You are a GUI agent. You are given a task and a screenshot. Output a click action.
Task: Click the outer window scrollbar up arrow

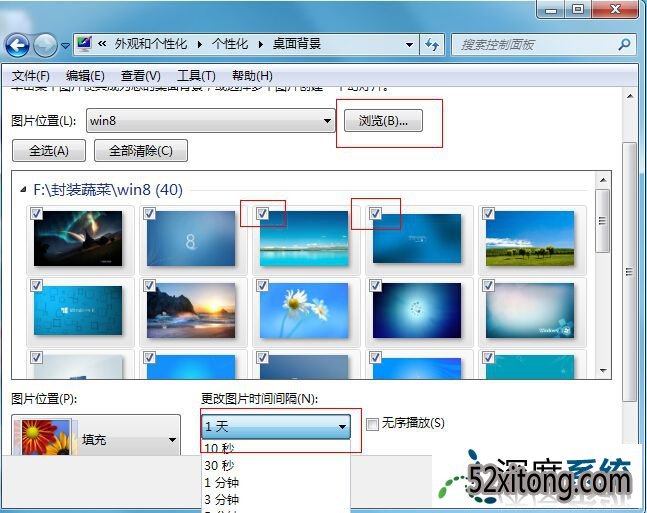(x=630, y=96)
